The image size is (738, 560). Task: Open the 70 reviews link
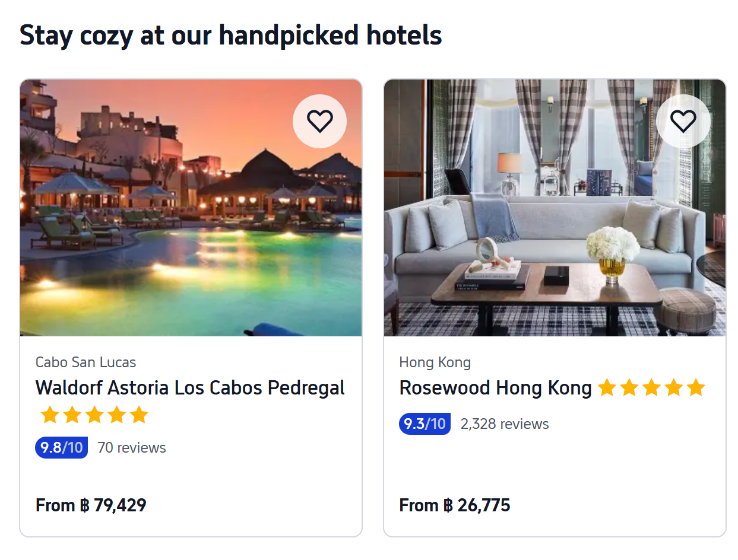[x=131, y=448]
